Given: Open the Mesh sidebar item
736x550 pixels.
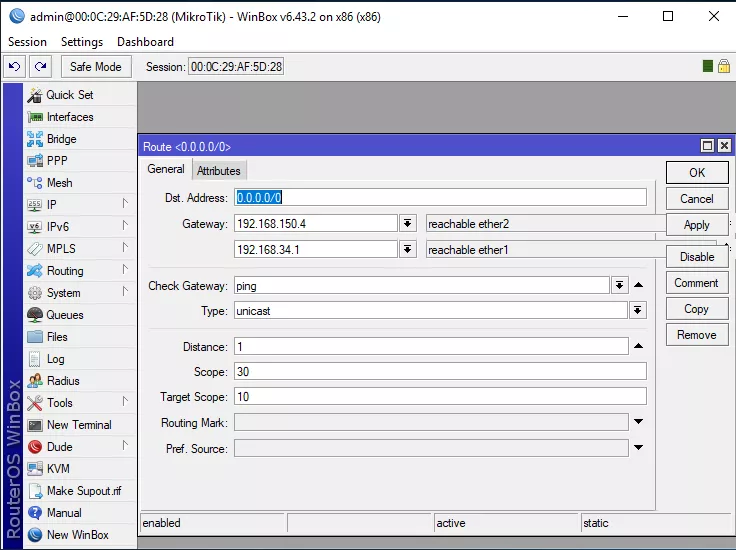Looking at the screenshot, I should (x=80, y=183).
